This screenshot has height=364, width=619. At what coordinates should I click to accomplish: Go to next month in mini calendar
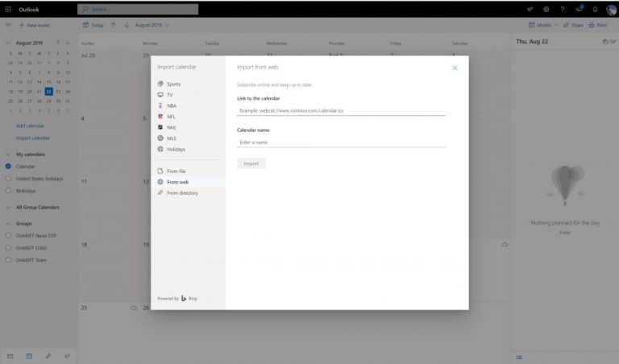[68, 43]
